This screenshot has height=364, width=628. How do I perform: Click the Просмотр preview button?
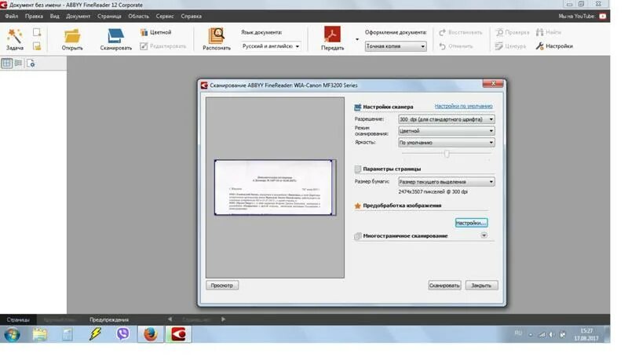click(222, 286)
